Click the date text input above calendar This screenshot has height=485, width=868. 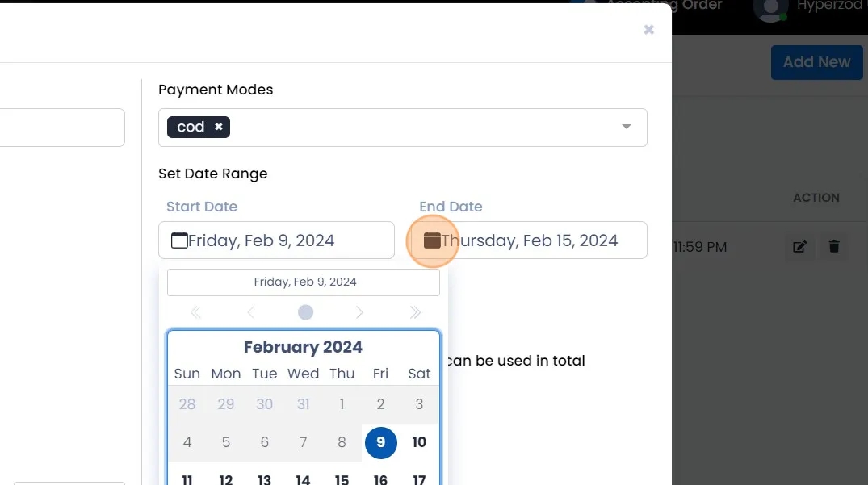[304, 282]
